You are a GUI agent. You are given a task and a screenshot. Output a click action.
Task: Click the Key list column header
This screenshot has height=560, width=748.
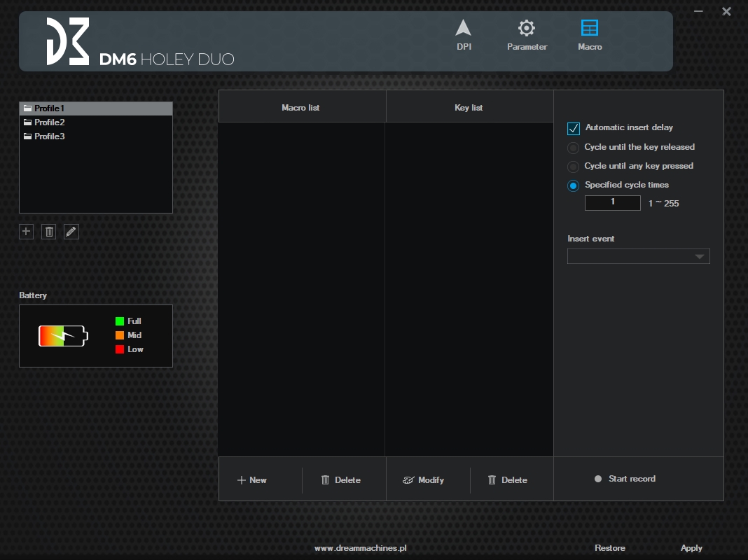pos(469,107)
